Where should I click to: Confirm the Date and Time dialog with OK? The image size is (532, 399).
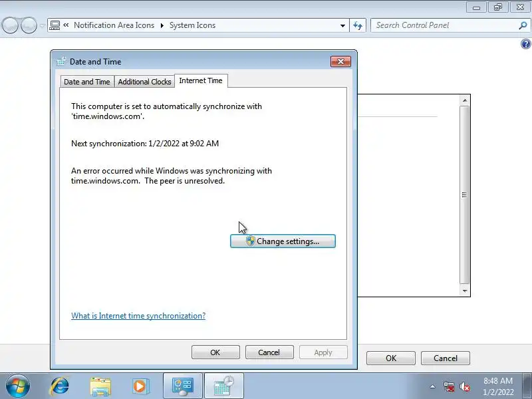[x=215, y=352]
